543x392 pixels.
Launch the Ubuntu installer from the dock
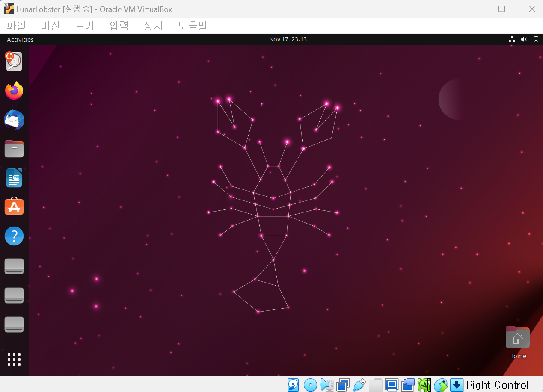pyautogui.click(x=14, y=62)
